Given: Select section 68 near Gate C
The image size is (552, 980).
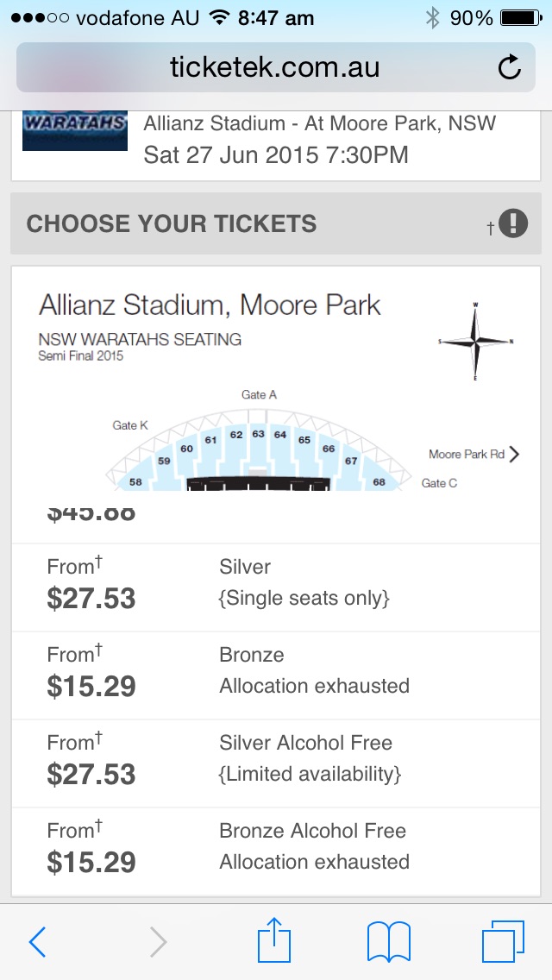Looking at the screenshot, I should [x=379, y=482].
